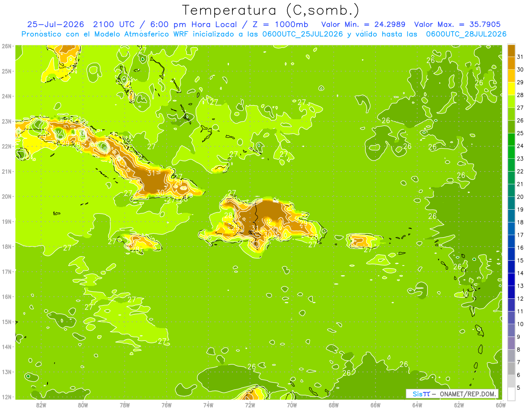Click the 74W longitude axis label

pyautogui.click(x=208, y=405)
